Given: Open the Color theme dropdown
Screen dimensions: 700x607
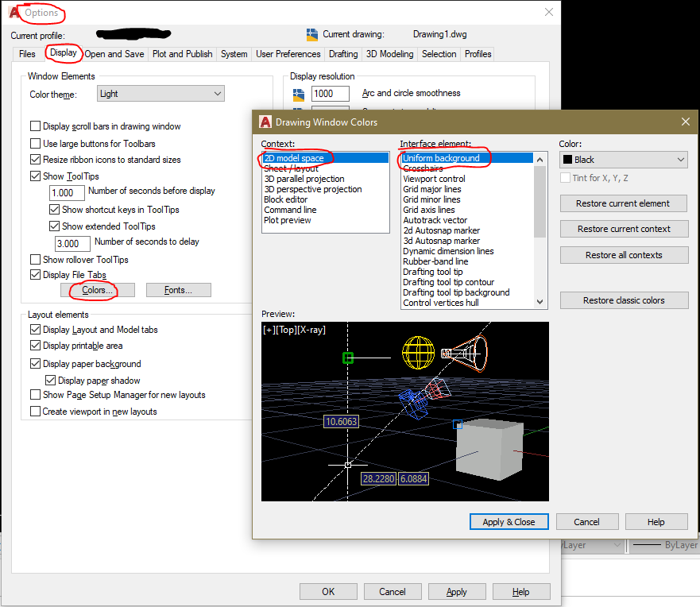Looking at the screenshot, I should pos(160,94).
